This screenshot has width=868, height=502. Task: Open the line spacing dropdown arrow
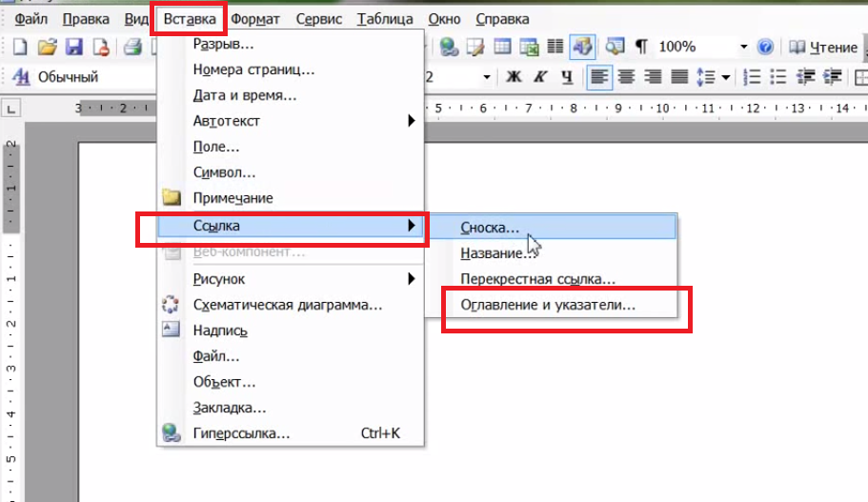point(725,77)
